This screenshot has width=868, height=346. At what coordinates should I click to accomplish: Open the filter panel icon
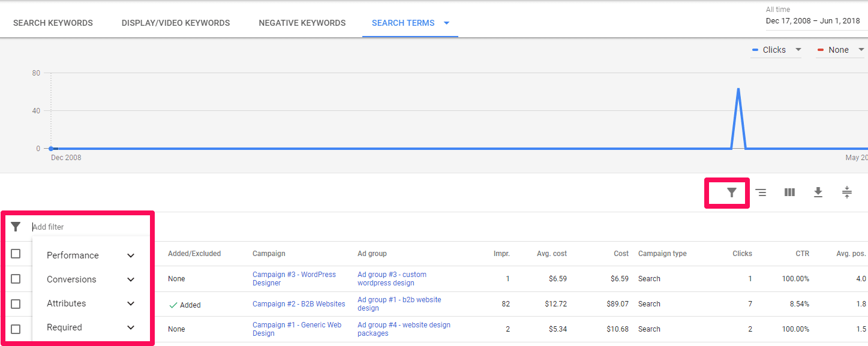tap(726, 192)
